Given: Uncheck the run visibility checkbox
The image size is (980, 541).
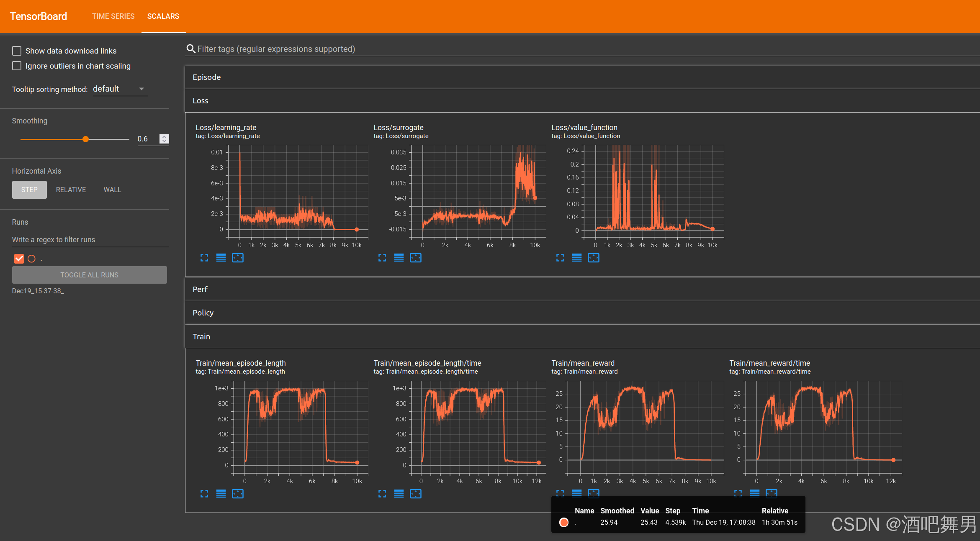Looking at the screenshot, I should 19,259.
